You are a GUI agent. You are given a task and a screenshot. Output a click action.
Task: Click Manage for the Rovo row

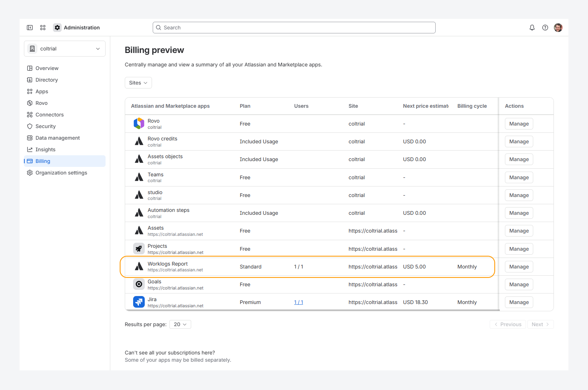(x=519, y=124)
